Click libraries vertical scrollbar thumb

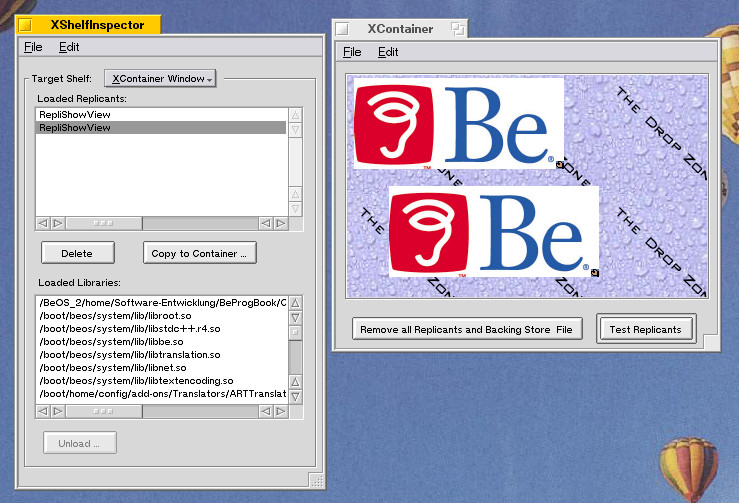click(296, 332)
